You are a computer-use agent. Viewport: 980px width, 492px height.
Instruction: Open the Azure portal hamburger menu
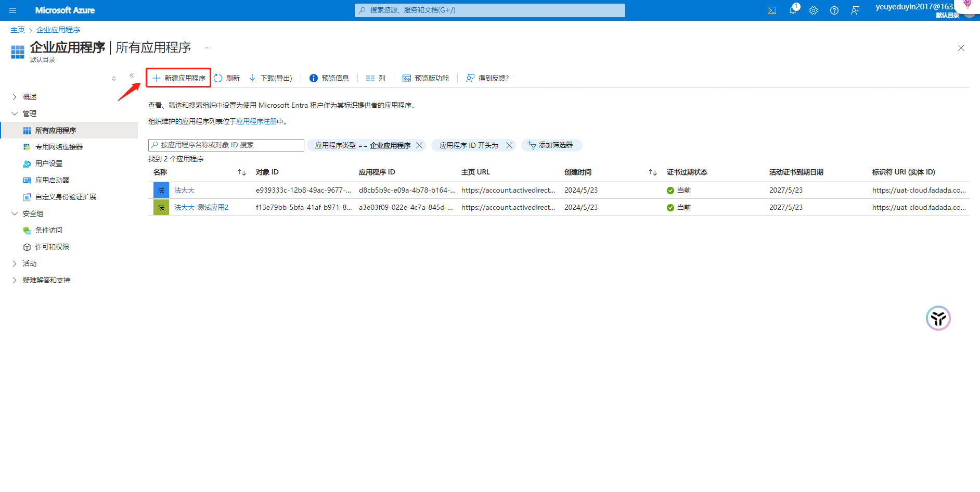(12, 10)
